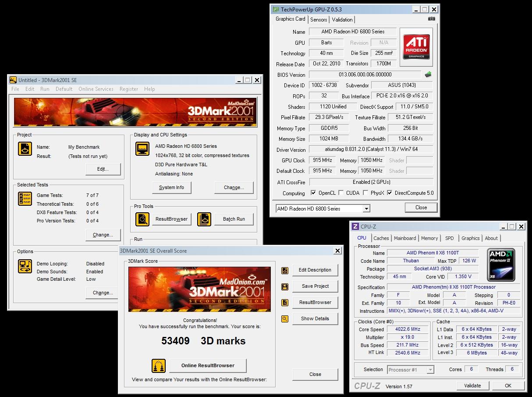Click the Project icon in 3DMark2001
Viewport: 532px width, 397px height.
coord(25,149)
